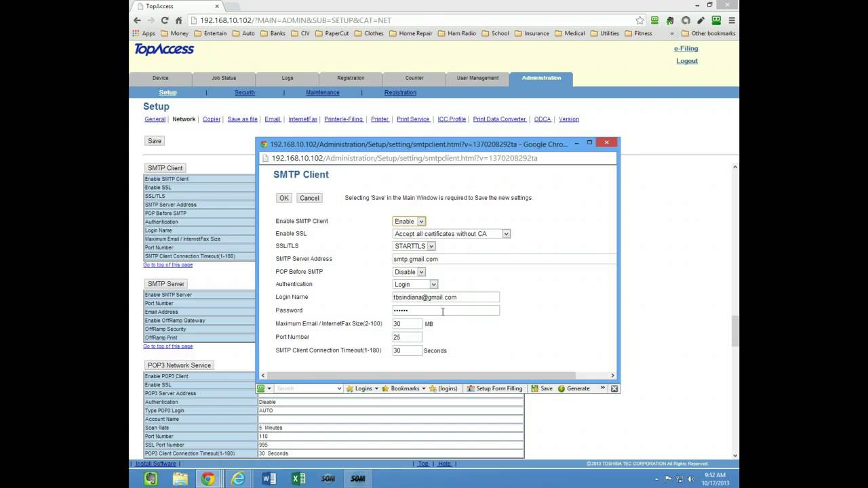Viewport: 868px width, 488px height.
Task: Show more bookmarks with the chevron
Action: click(672, 33)
